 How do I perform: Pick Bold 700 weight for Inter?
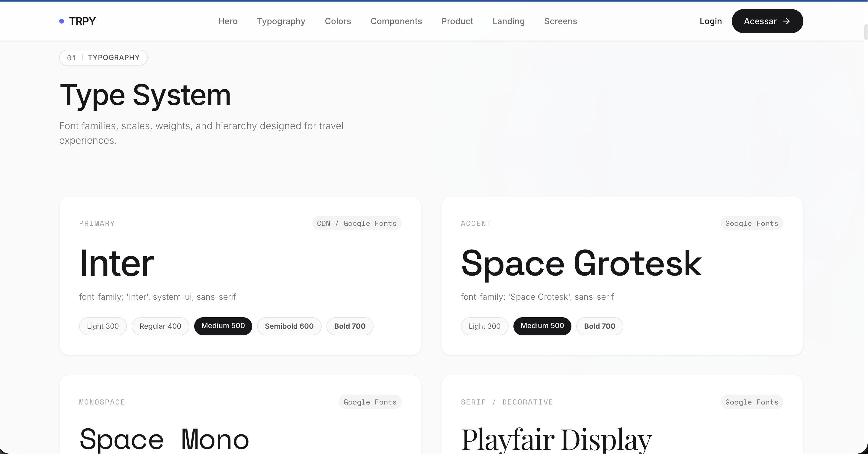(x=350, y=326)
